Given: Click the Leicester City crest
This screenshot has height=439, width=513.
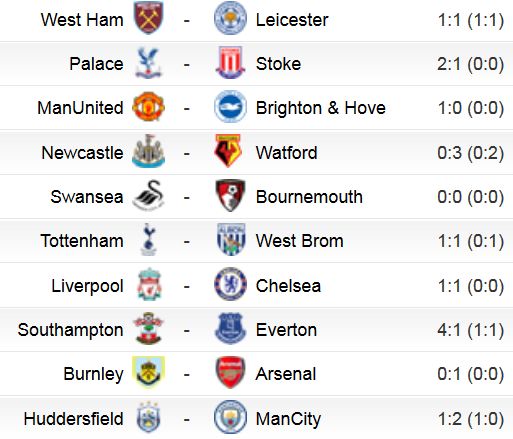Looking at the screenshot, I should [x=230, y=18].
